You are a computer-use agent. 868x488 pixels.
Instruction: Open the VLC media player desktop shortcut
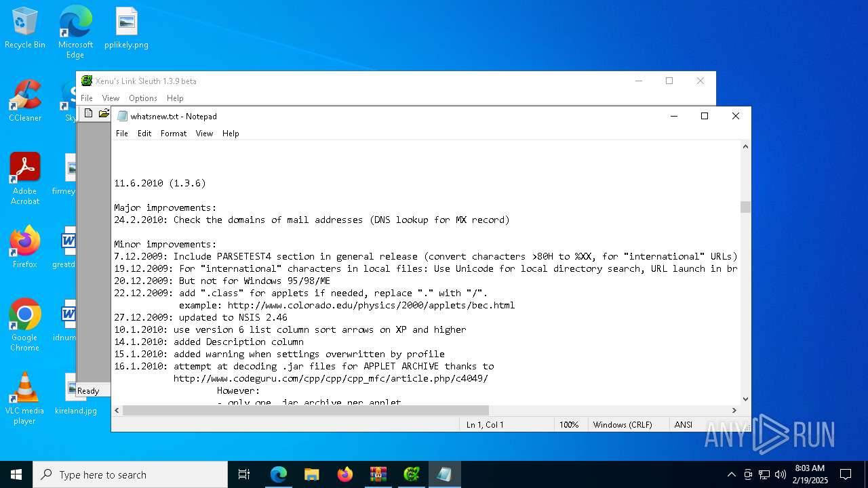pyautogui.click(x=25, y=399)
